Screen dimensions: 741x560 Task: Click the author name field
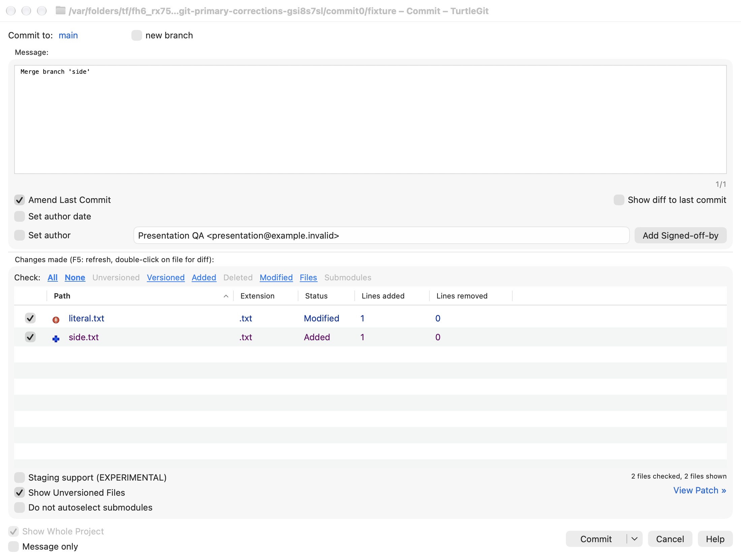(381, 235)
